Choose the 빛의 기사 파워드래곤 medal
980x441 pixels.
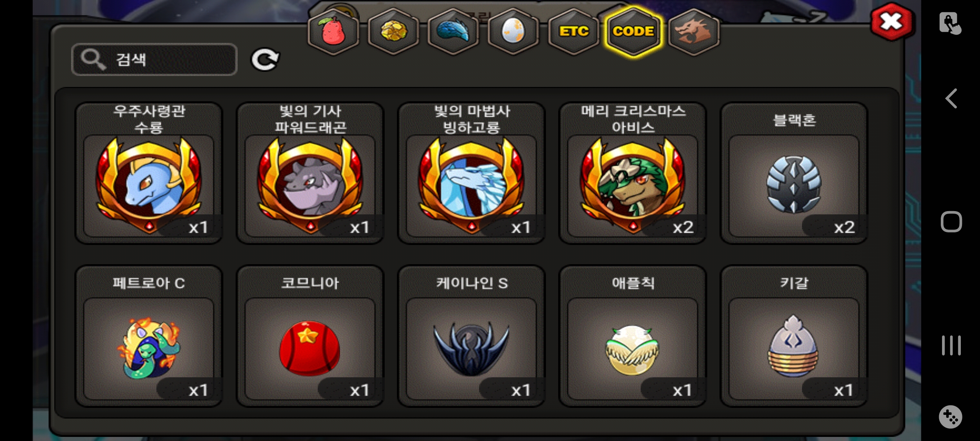point(310,173)
